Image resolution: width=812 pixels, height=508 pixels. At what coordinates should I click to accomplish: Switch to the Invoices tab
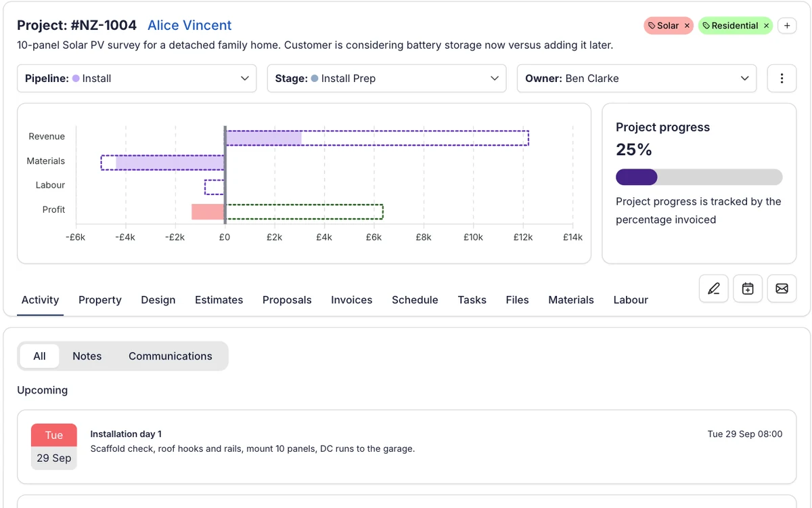point(352,300)
